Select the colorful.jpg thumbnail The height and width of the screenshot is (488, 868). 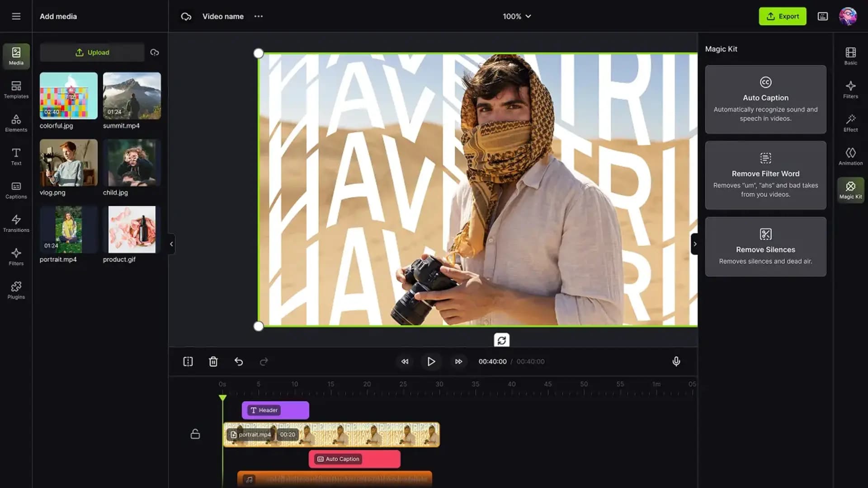point(69,96)
